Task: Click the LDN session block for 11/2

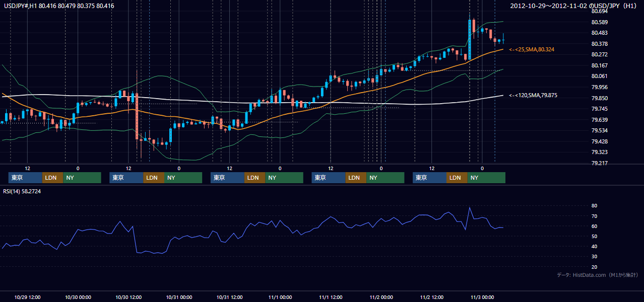Action: (457, 178)
